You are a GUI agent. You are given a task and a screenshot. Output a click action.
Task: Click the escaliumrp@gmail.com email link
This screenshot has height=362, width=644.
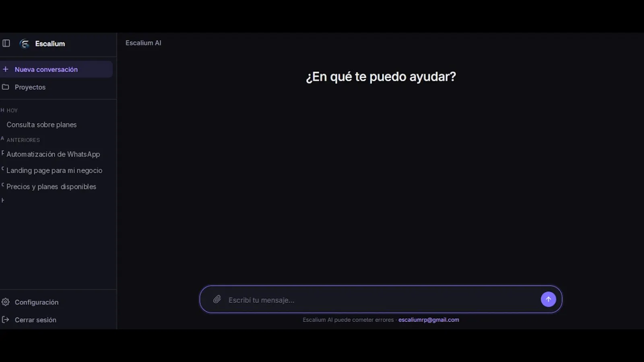(x=429, y=320)
